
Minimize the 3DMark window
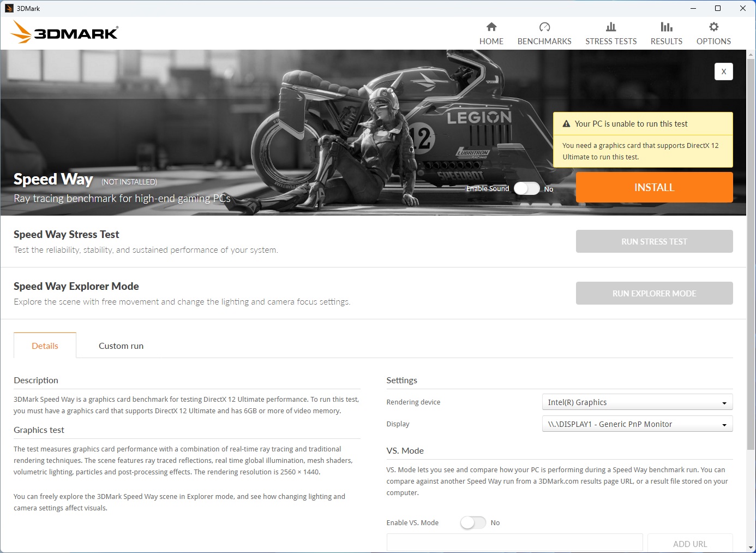(693, 8)
